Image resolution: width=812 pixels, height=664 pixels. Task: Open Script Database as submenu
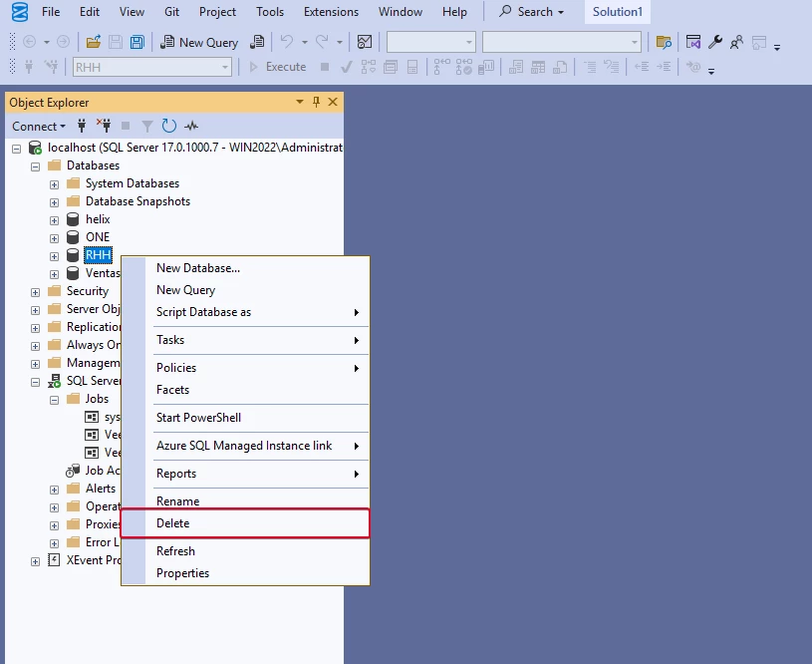[245, 312]
